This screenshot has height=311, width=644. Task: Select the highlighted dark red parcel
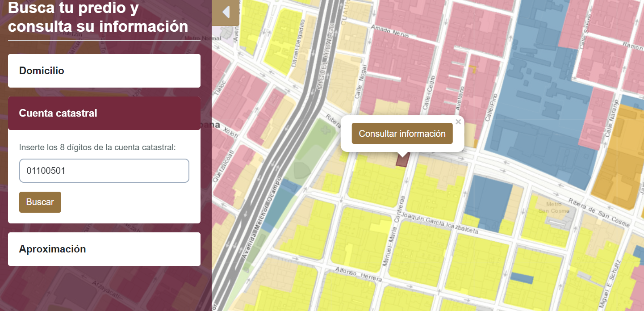pyautogui.click(x=401, y=161)
